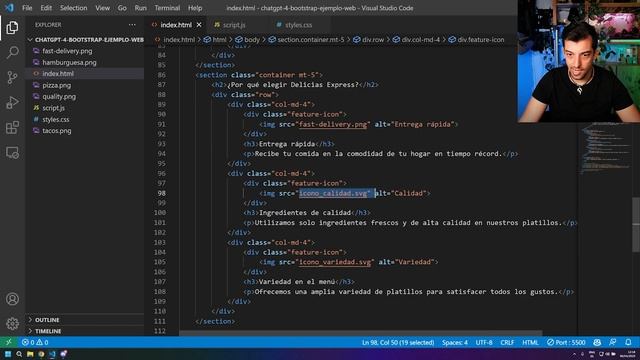
Task: Open the View menu
Action: coord(102,8)
